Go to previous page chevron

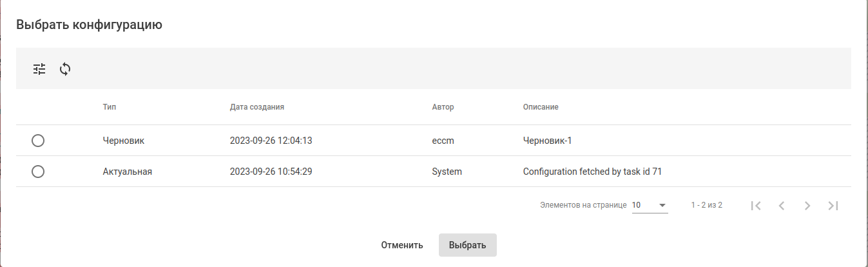pyautogui.click(x=782, y=206)
